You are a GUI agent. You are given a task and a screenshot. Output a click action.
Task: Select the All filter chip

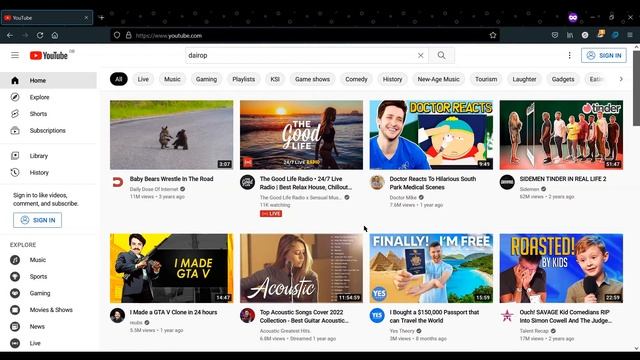118,79
